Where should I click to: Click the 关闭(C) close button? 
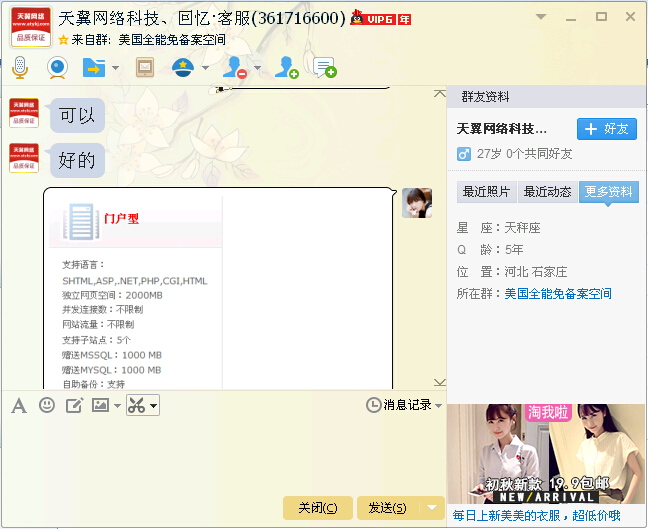317,508
